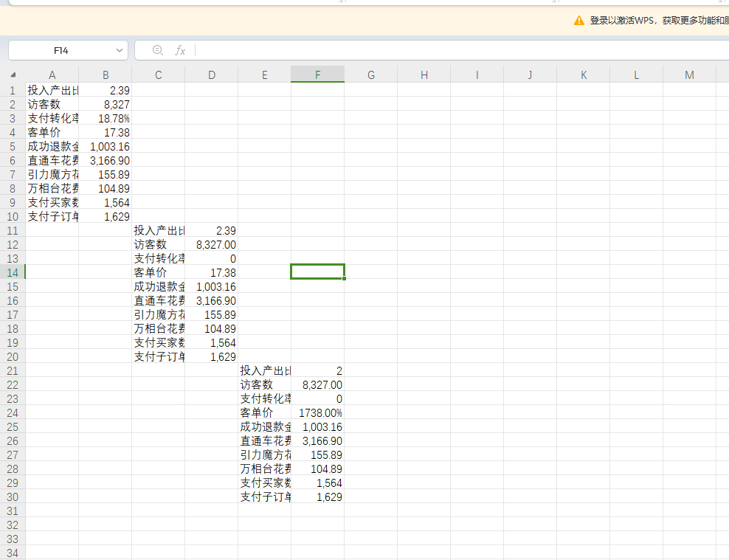This screenshot has height=560, width=729.
Task: Click cell F24 showing 1738.00%
Action: (x=318, y=412)
